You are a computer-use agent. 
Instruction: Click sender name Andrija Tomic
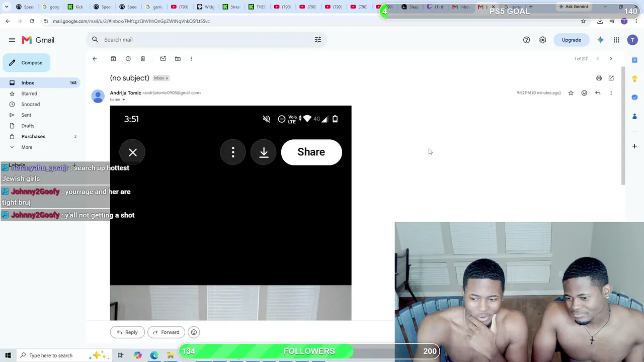pos(125,93)
